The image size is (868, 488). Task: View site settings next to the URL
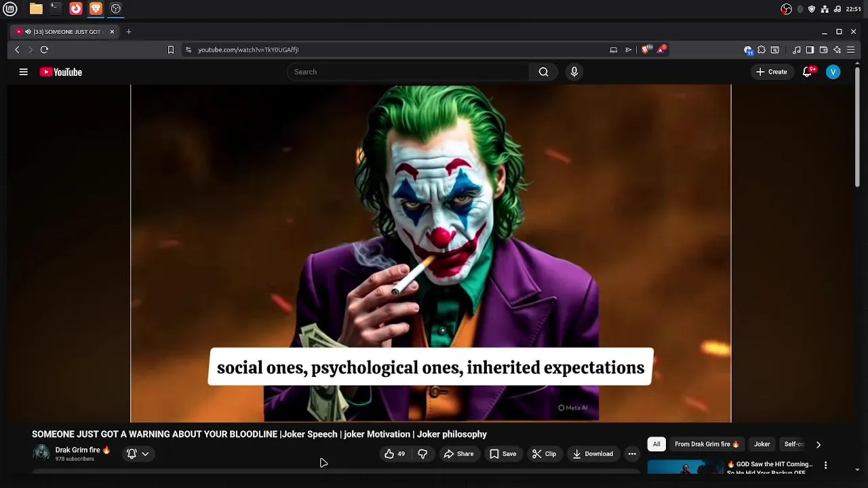(189, 49)
